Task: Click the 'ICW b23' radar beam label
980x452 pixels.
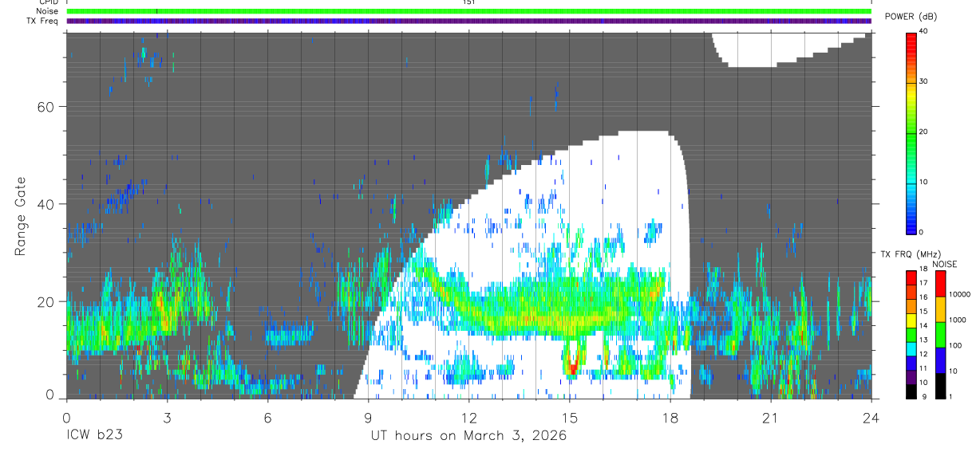Action: (94, 436)
